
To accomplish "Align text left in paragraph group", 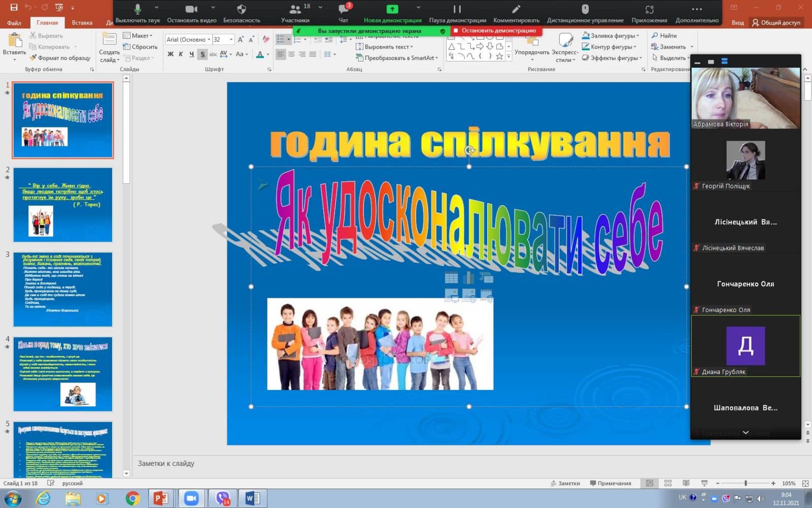I will 281,54.
